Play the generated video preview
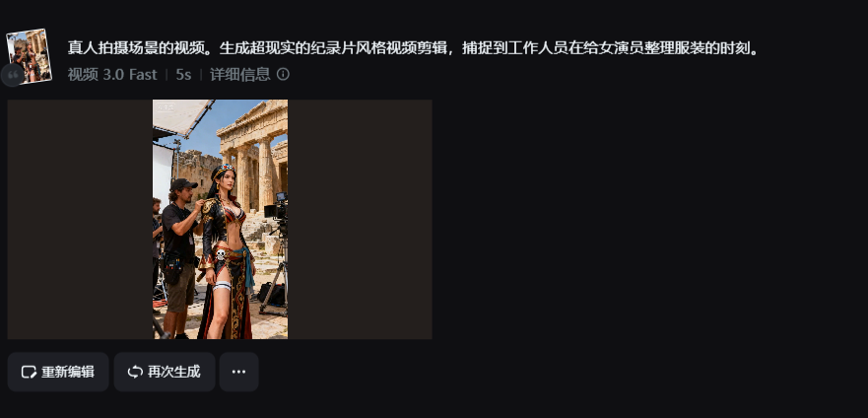 (220, 219)
